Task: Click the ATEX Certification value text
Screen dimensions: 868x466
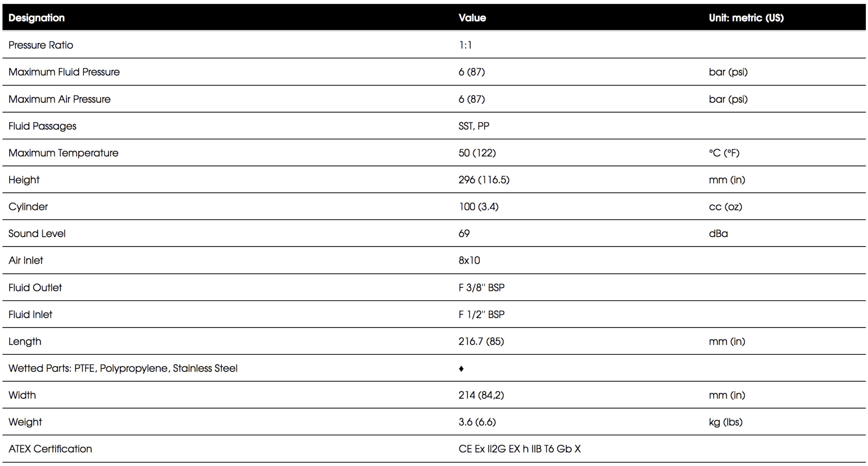Action: click(x=520, y=449)
